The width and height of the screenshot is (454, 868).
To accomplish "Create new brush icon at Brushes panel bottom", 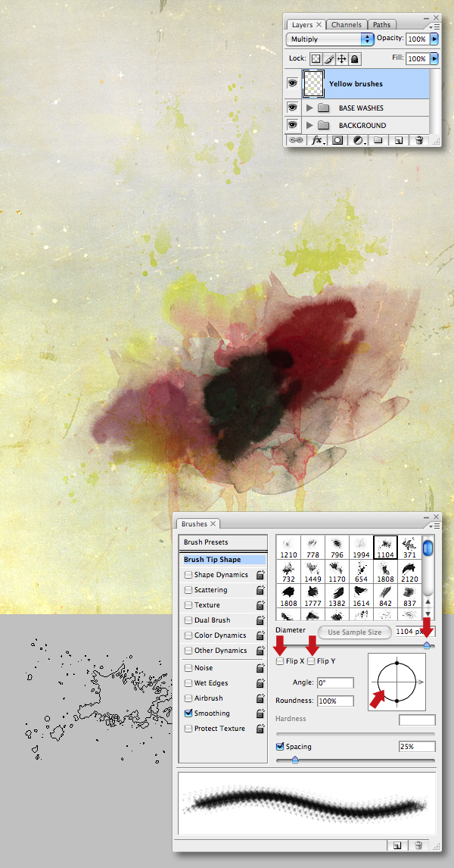I will 397,845.
